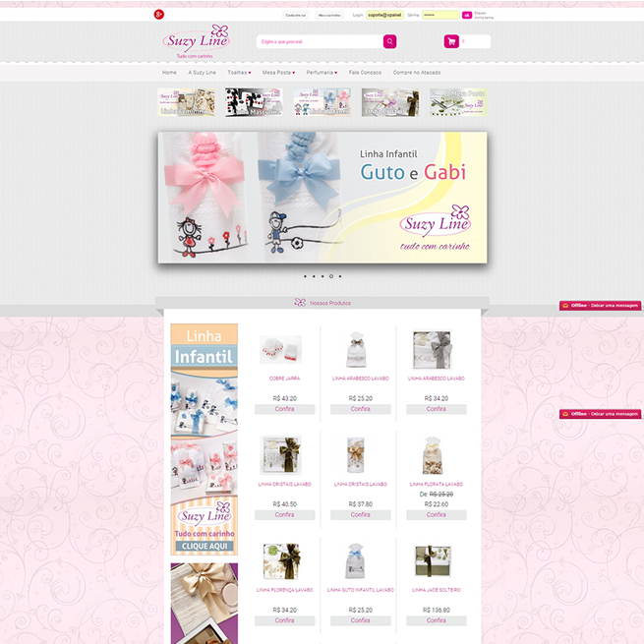Open the LINHA FLORATA LAVABO product title
644x644 pixels.
click(437, 485)
